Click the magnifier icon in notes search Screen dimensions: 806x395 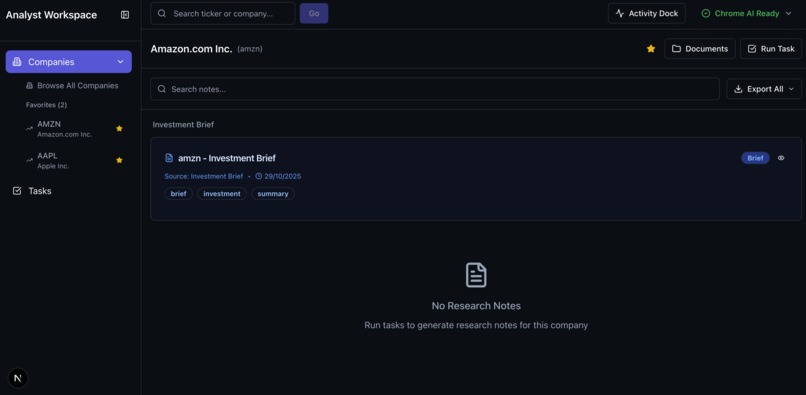[x=162, y=89]
